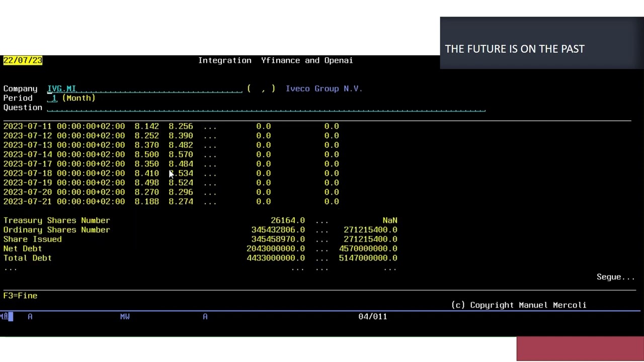Select the row dated 2023-07-13

tap(171, 145)
